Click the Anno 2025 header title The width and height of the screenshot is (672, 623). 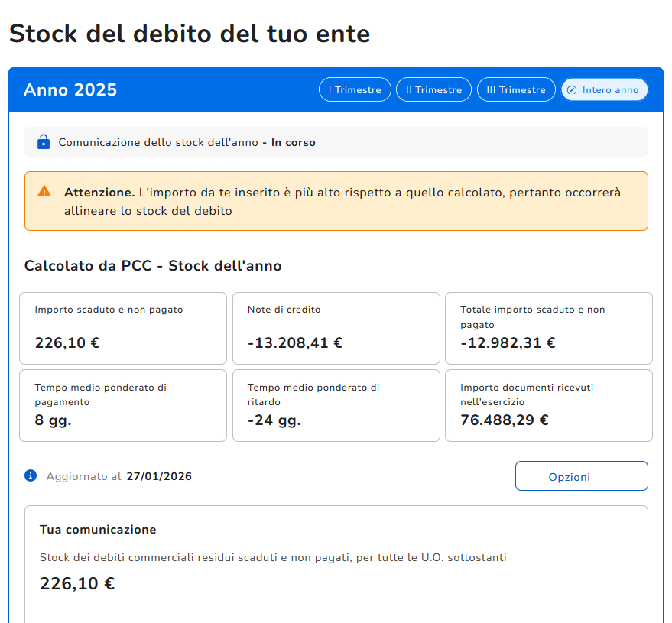70,90
